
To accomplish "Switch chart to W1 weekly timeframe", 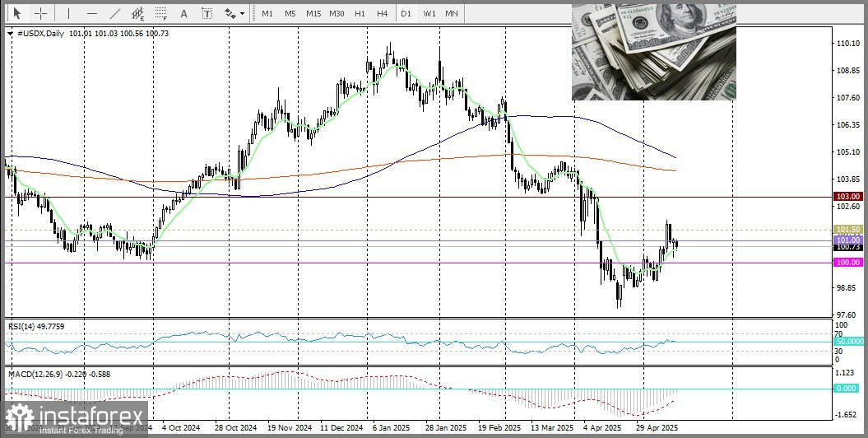I will pyautogui.click(x=429, y=13).
